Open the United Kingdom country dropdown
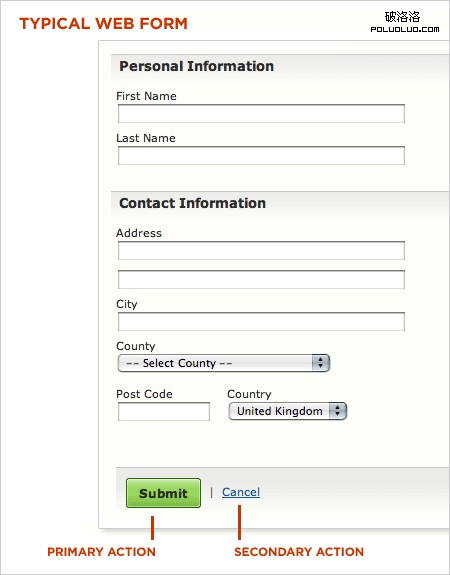 (x=288, y=411)
